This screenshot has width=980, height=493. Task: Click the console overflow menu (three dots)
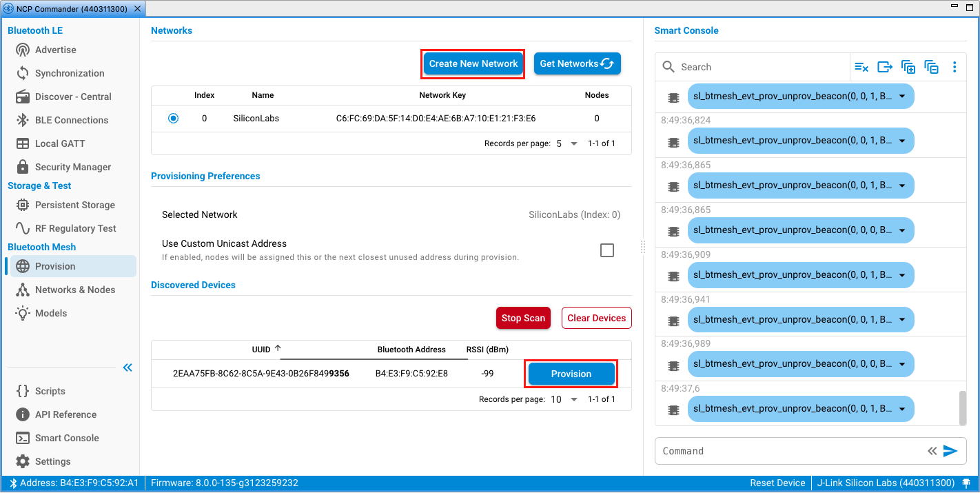955,67
